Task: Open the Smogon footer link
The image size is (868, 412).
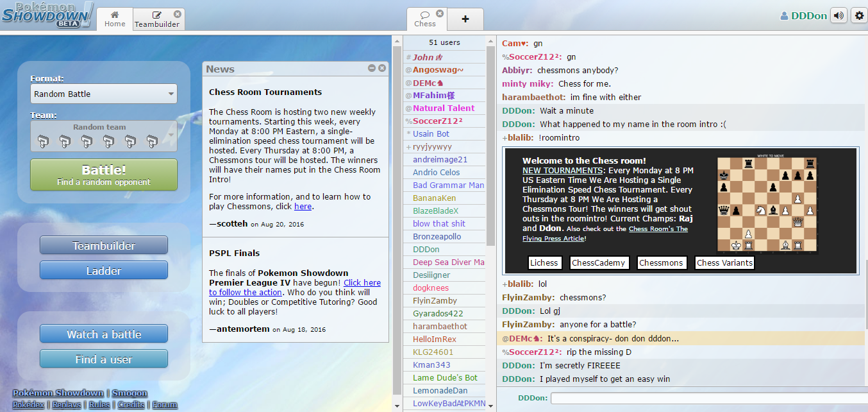Action: click(130, 393)
